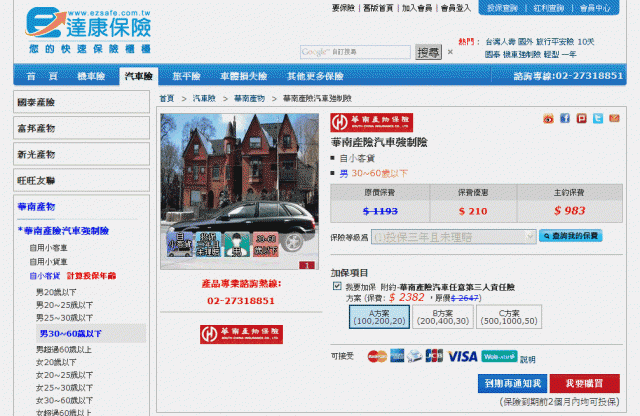Share this product on Facebook
This screenshot has width=640, height=416.
click(565, 118)
